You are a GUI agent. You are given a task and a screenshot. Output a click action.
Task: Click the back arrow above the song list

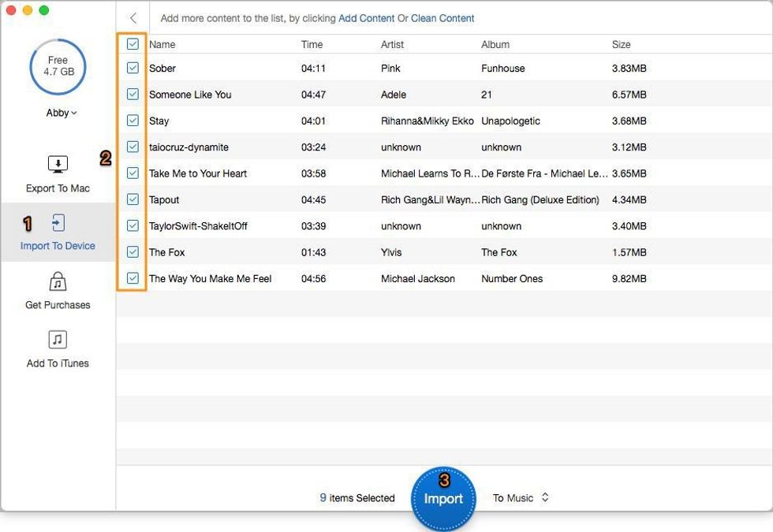(x=133, y=17)
